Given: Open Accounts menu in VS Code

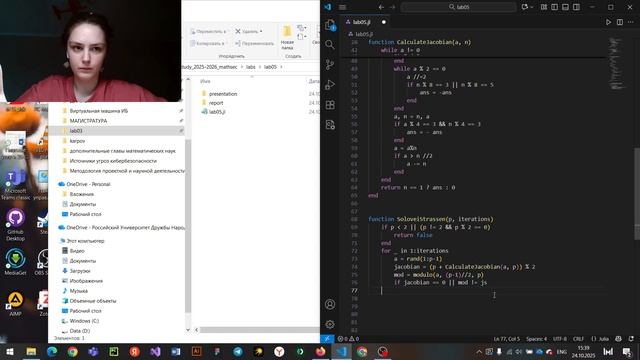Looking at the screenshot, I should (330, 304).
